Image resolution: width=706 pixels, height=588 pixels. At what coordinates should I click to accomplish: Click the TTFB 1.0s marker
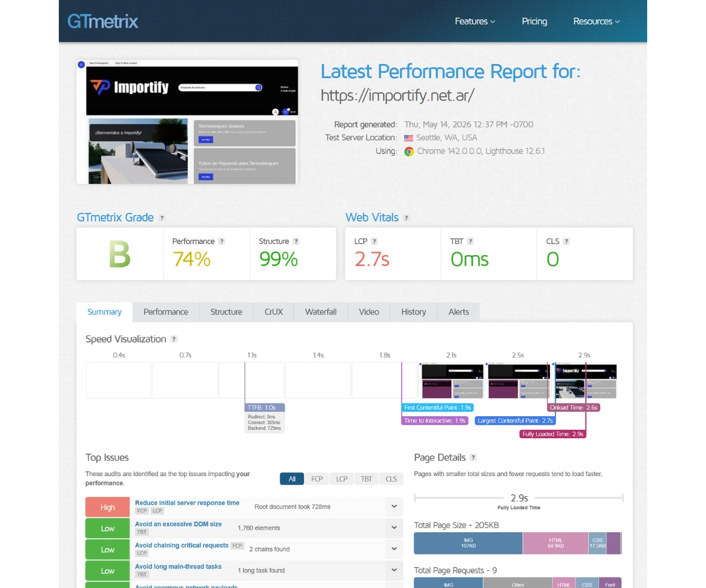pyautogui.click(x=265, y=407)
